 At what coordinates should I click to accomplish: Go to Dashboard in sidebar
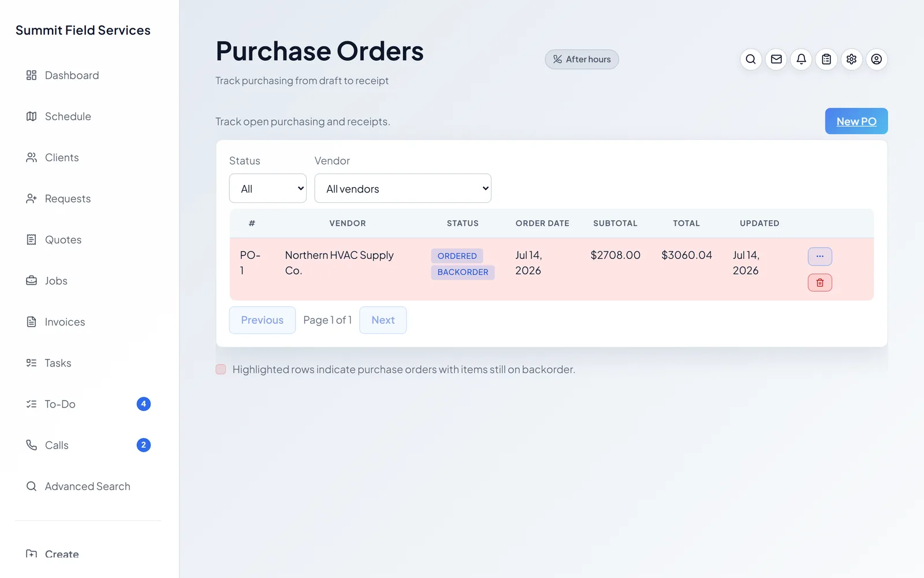coord(72,75)
